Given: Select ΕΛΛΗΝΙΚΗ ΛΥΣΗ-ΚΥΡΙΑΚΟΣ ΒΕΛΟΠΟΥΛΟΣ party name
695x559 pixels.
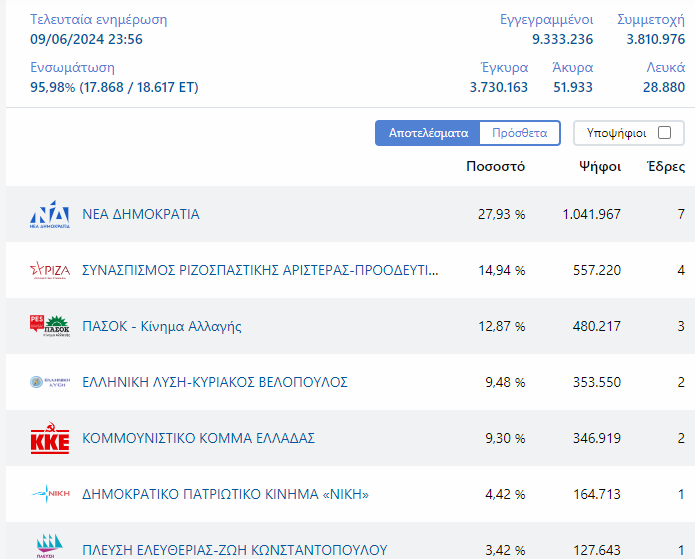Looking at the screenshot, I should tap(215, 382).
